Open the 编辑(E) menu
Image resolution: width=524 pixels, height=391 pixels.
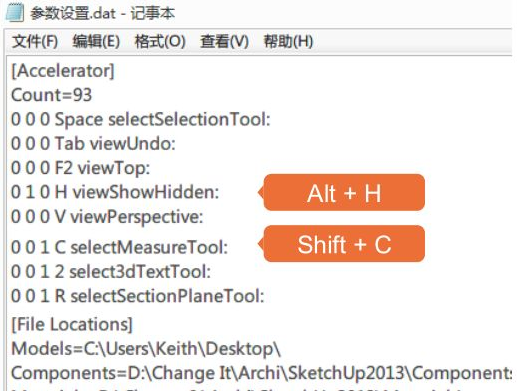96,41
